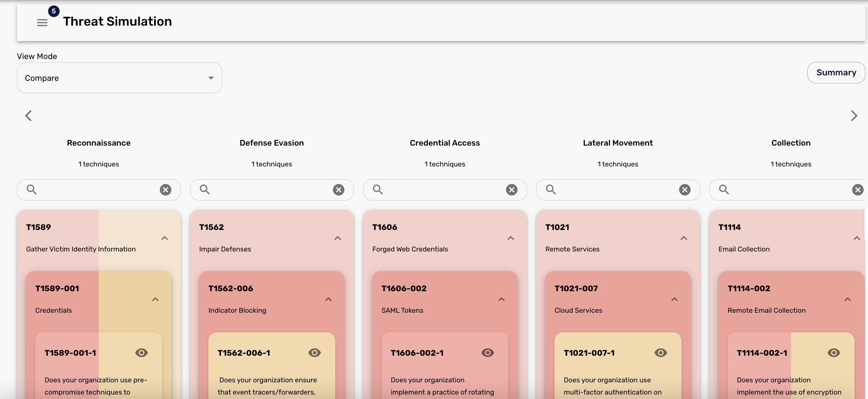Click the right carousel arrow
Screen dimensions: 868x399
tap(854, 116)
